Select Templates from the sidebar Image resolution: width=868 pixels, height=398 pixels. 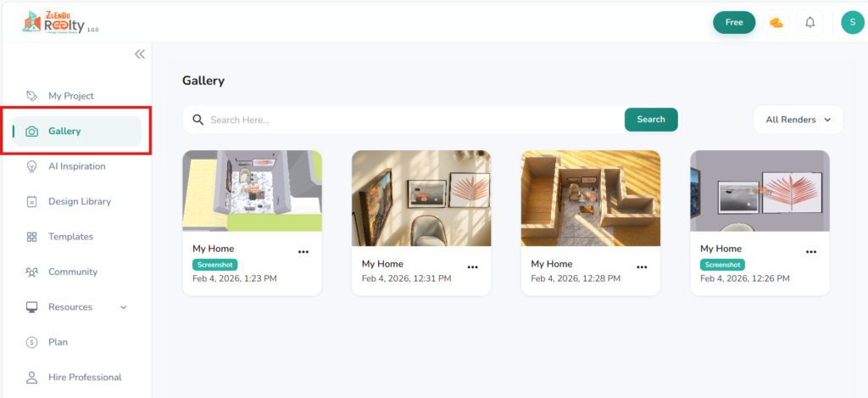click(70, 237)
